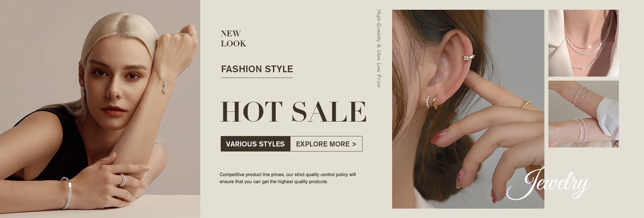Click the ring on the model's finger
This screenshot has width=644, height=218.
[x=123, y=180]
